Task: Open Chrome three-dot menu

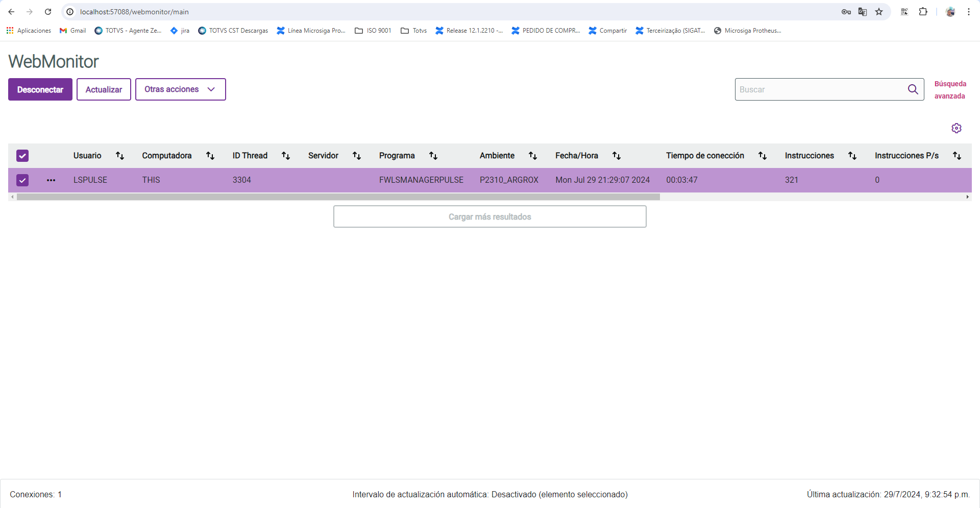Action: tap(969, 12)
